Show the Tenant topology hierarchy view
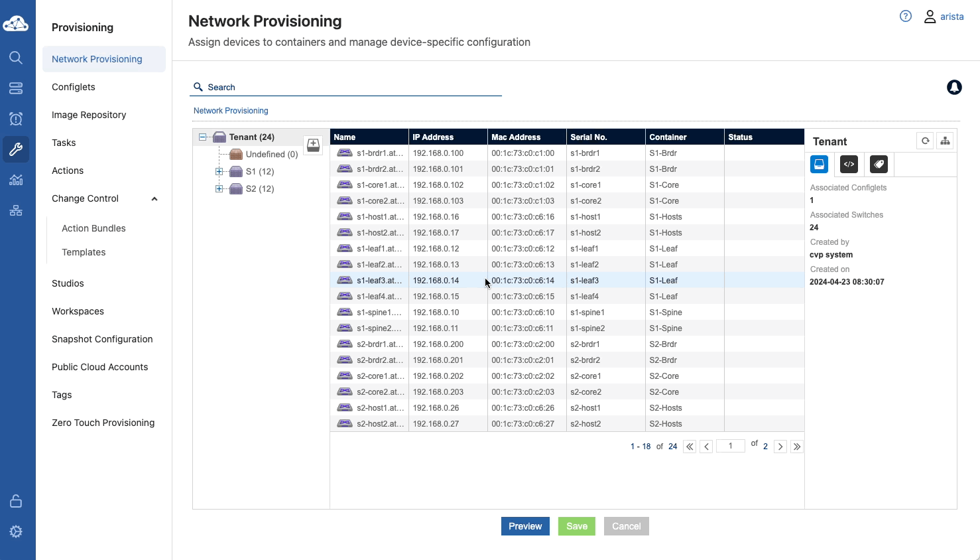The width and height of the screenshot is (980, 560). click(x=945, y=141)
